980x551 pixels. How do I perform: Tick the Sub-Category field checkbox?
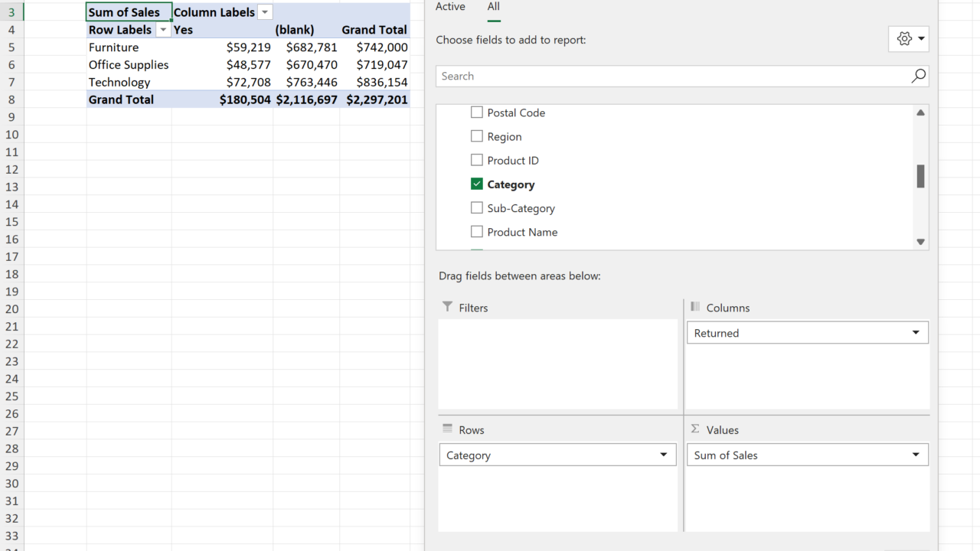477,207
